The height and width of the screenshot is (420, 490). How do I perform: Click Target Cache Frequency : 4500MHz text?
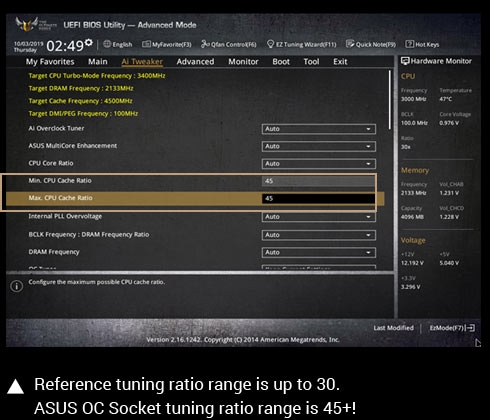click(80, 101)
